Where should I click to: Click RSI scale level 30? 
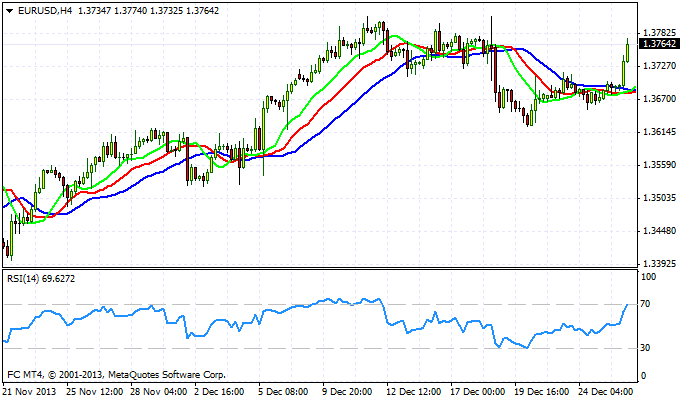[645, 348]
